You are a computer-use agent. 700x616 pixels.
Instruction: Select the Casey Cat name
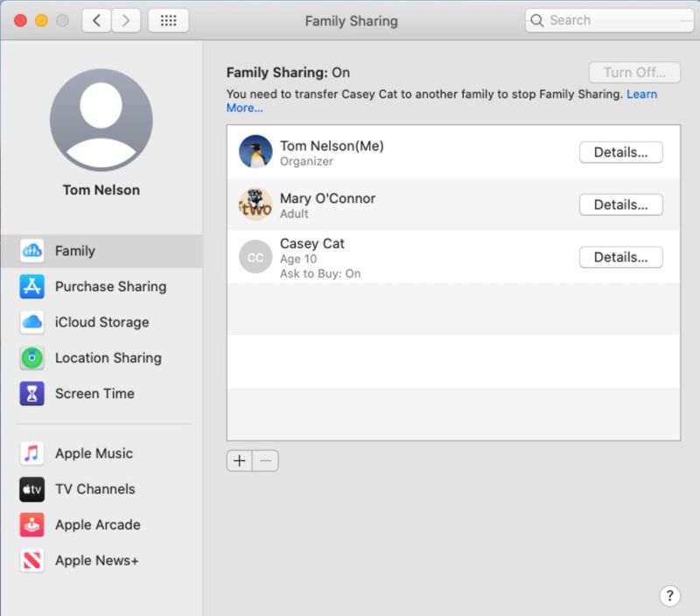312,243
